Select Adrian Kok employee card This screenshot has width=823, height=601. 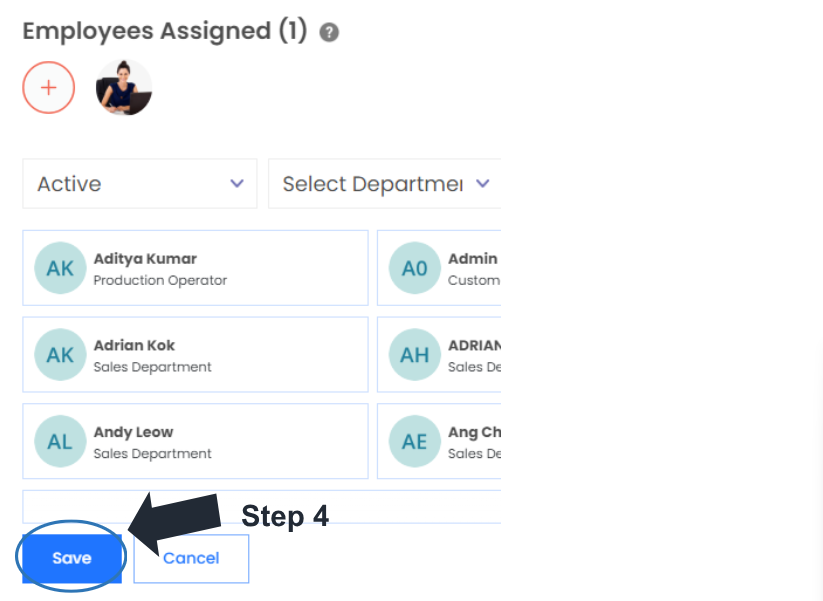click(x=195, y=355)
